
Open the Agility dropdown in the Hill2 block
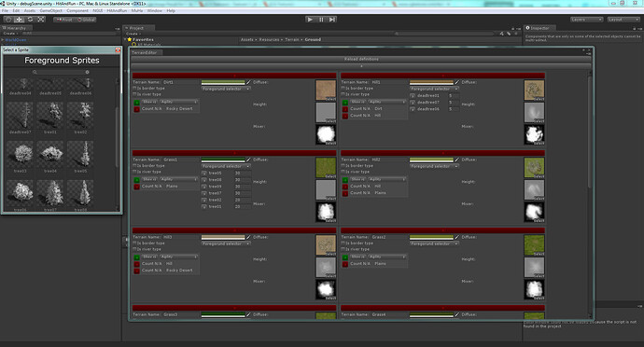tap(387, 179)
